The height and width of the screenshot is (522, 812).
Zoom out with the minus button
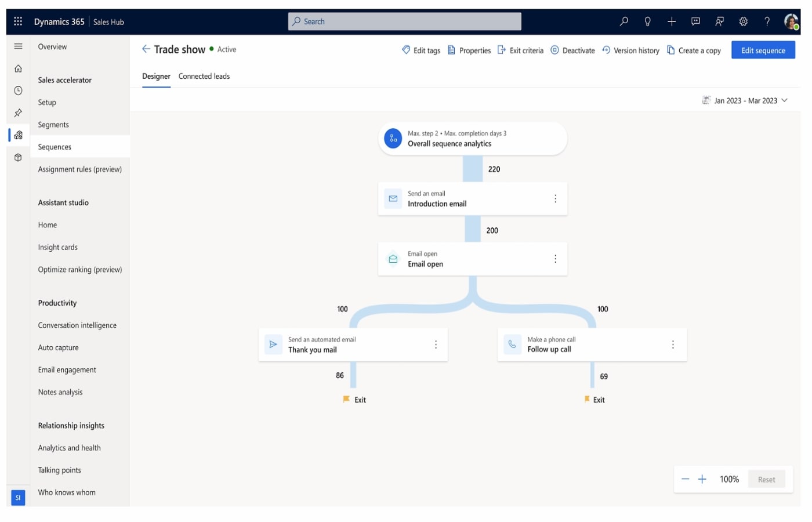click(685, 479)
